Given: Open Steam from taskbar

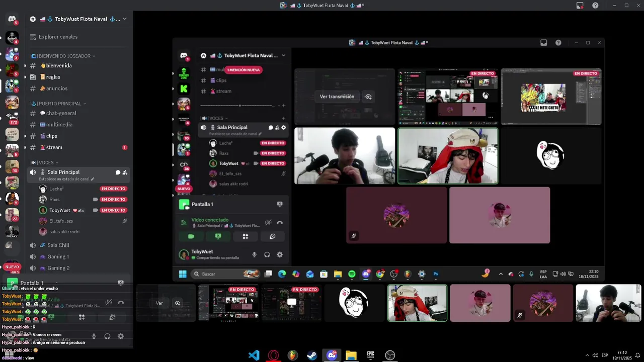Looking at the screenshot, I should (x=312, y=355).
